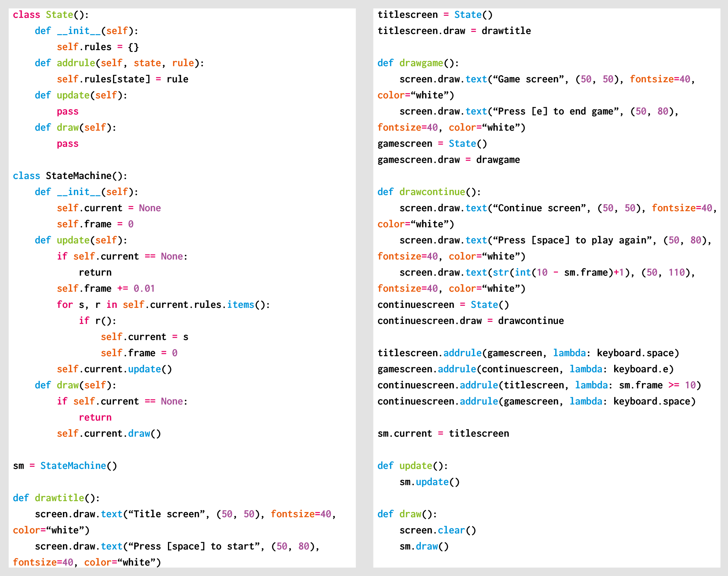
Task: Click 'continuescreen = State()' line
Action: (x=443, y=305)
